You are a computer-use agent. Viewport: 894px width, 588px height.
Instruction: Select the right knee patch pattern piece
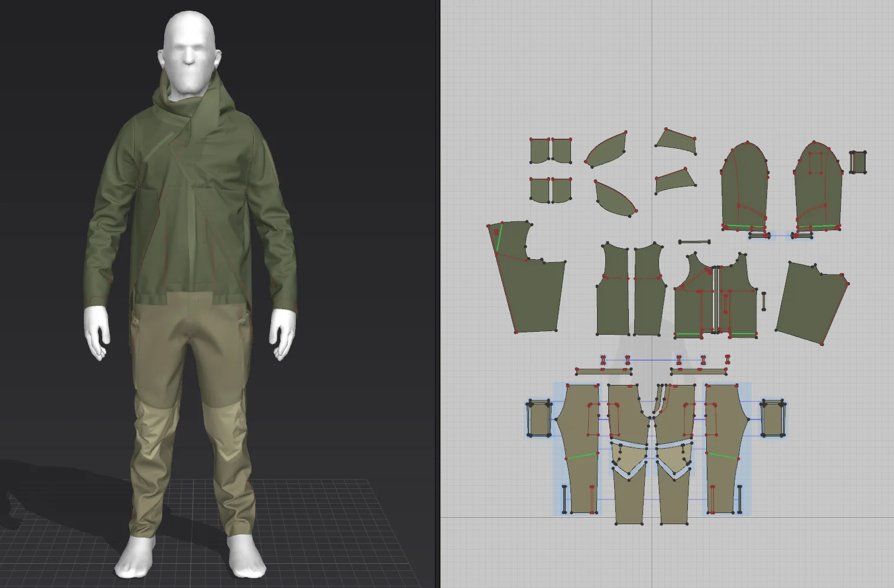[x=674, y=458]
